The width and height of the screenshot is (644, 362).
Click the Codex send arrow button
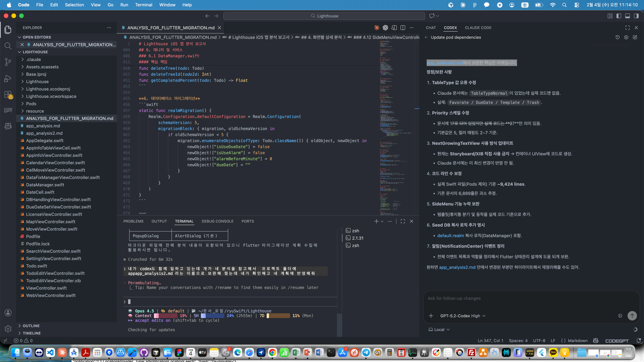point(632,316)
